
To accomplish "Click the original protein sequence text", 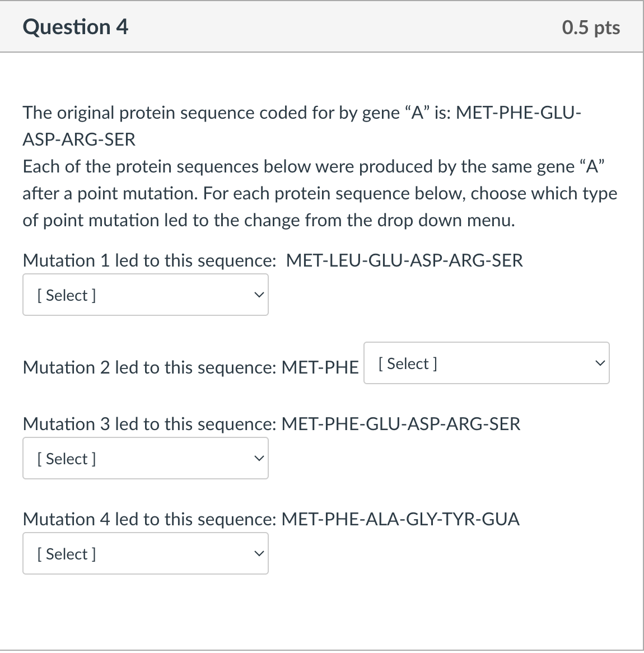I will [301, 125].
